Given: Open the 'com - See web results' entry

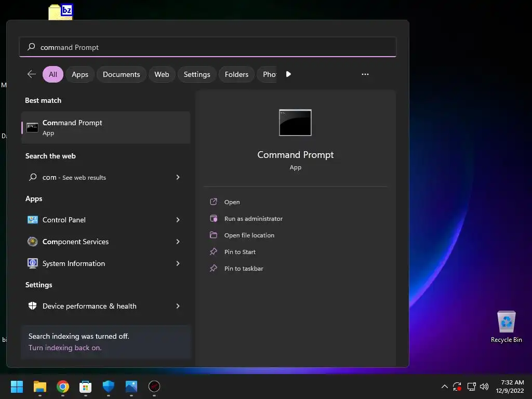Looking at the screenshot, I should click(x=105, y=177).
